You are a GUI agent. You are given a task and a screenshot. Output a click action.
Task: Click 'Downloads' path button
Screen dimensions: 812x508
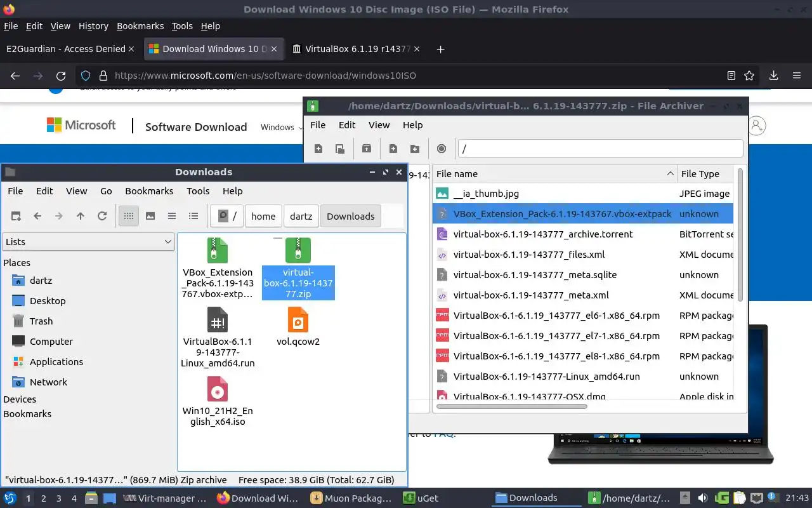pyautogui.click(x=351, y=216)
